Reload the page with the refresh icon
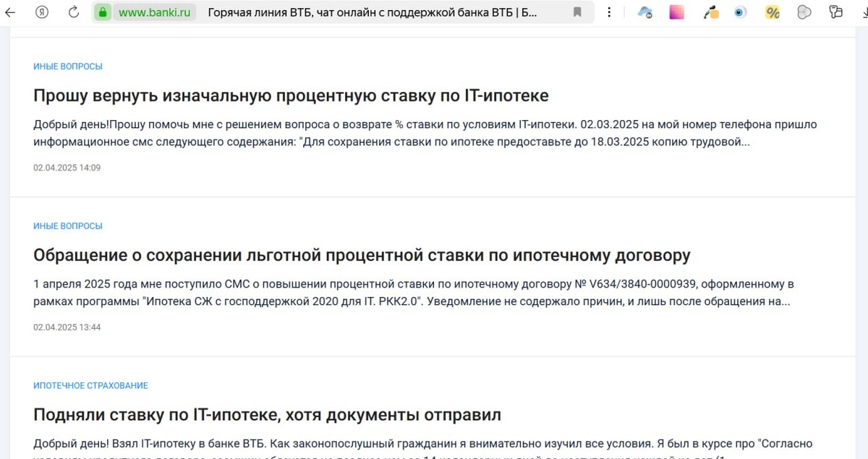 coord(73,12)
